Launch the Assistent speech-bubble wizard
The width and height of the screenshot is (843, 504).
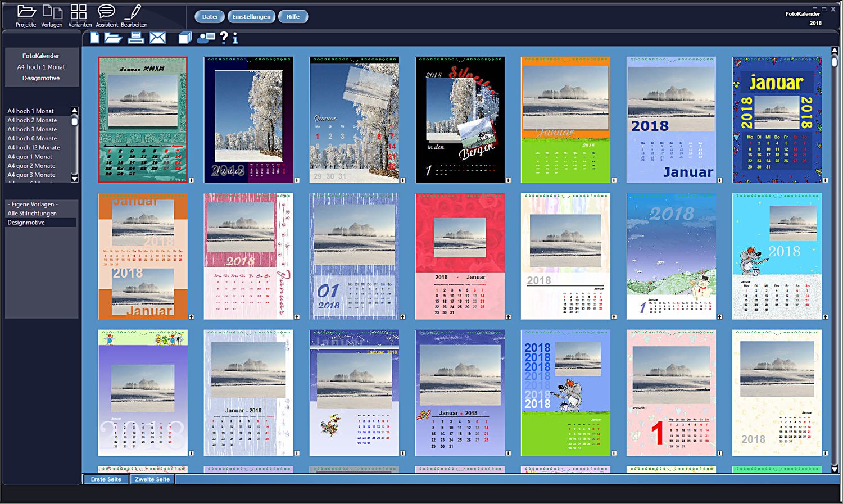point(107,16)
